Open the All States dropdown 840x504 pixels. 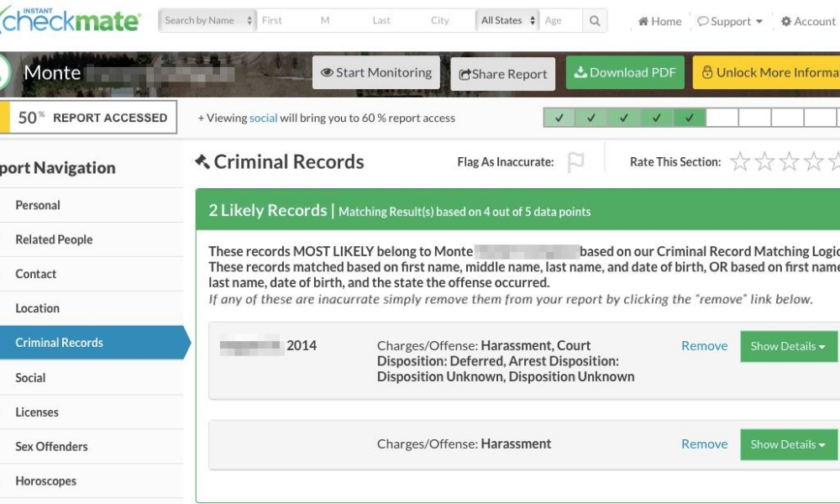[x=507, y=20]
